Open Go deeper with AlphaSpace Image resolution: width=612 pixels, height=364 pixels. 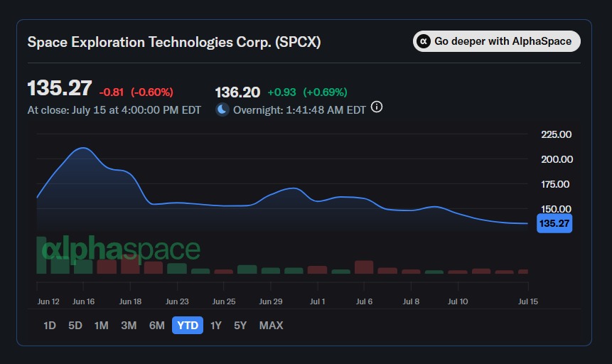496,41
